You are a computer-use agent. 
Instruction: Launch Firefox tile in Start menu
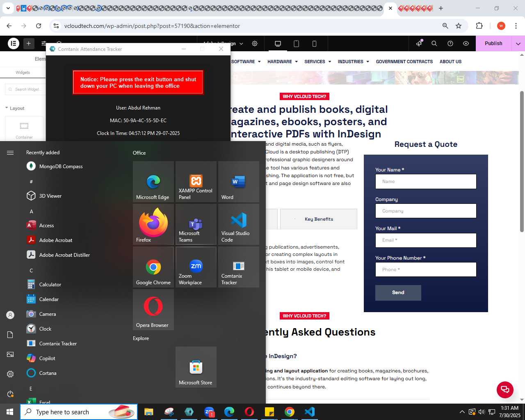[153, 224]
